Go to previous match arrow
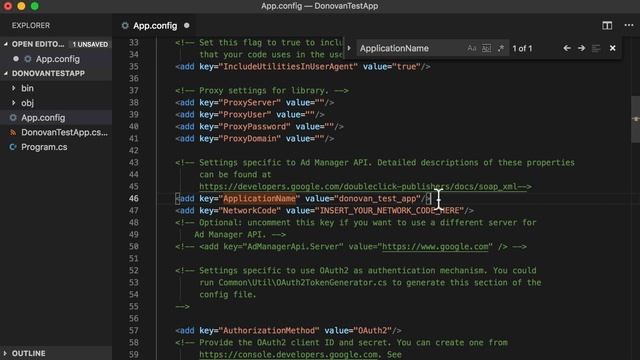The height and width of the screenshot is (360, 640). [567, 48]
